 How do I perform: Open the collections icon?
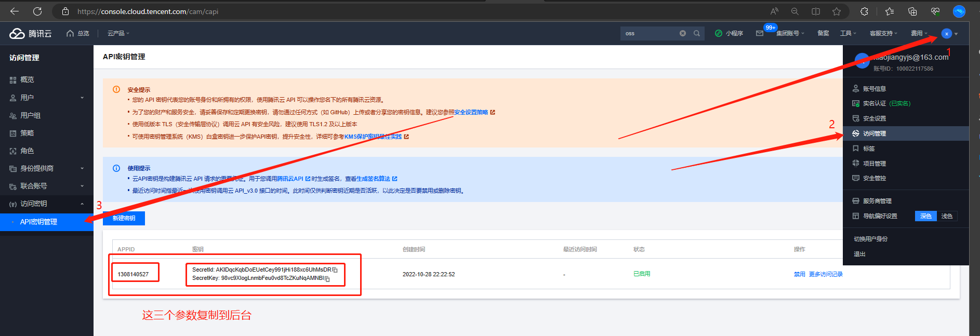click(x=912, y=11)
